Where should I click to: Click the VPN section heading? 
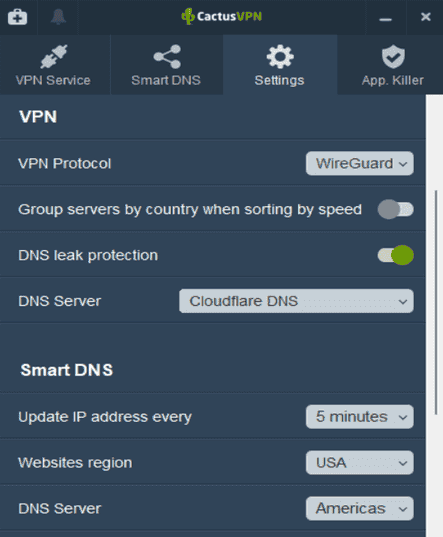(x=38, y=117)
